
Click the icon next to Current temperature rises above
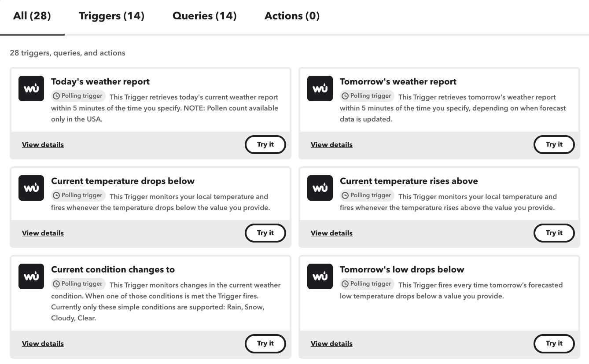[x=320, y=188]
